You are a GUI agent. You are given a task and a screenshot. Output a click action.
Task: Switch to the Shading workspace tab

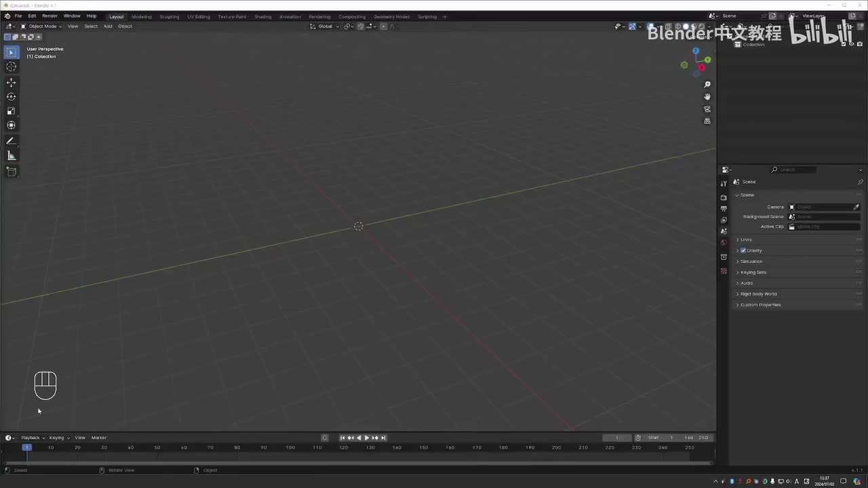pos(263,16)
